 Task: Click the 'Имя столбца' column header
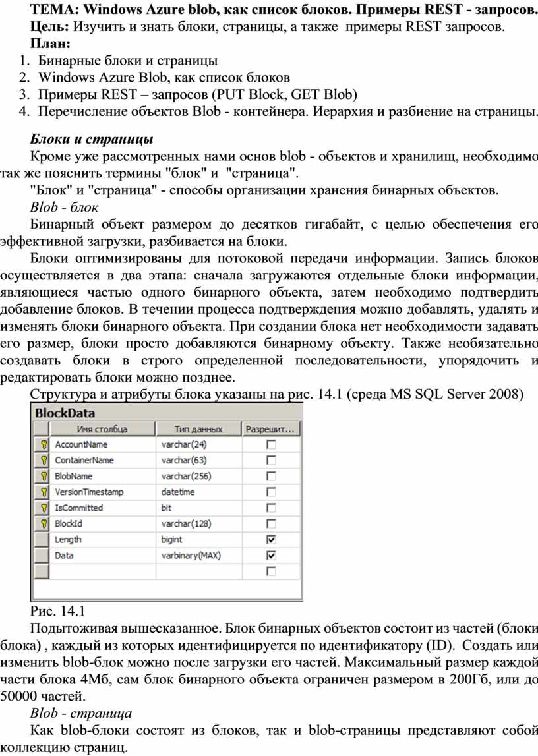(x=102, y=428)
